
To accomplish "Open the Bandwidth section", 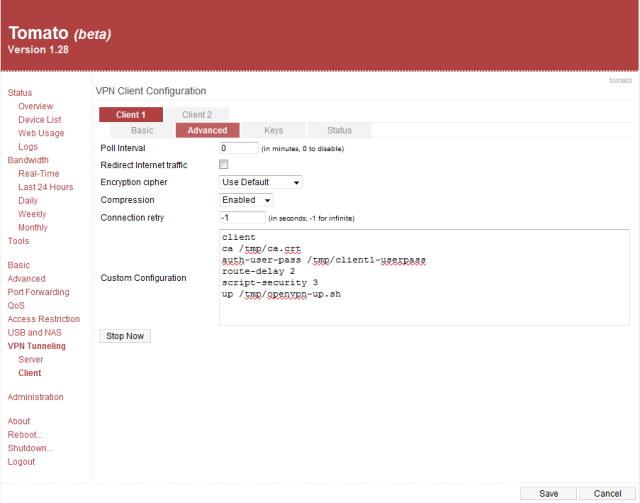I will pyautogui.click(x=28, y=160).
